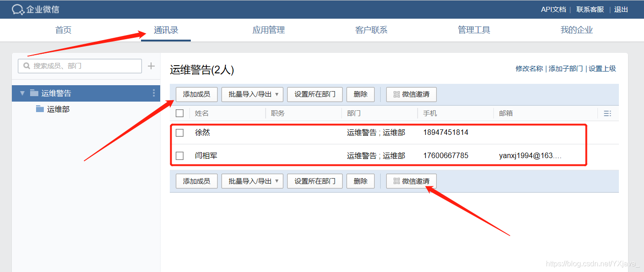Go to the 首页 tab

point(63,30)
